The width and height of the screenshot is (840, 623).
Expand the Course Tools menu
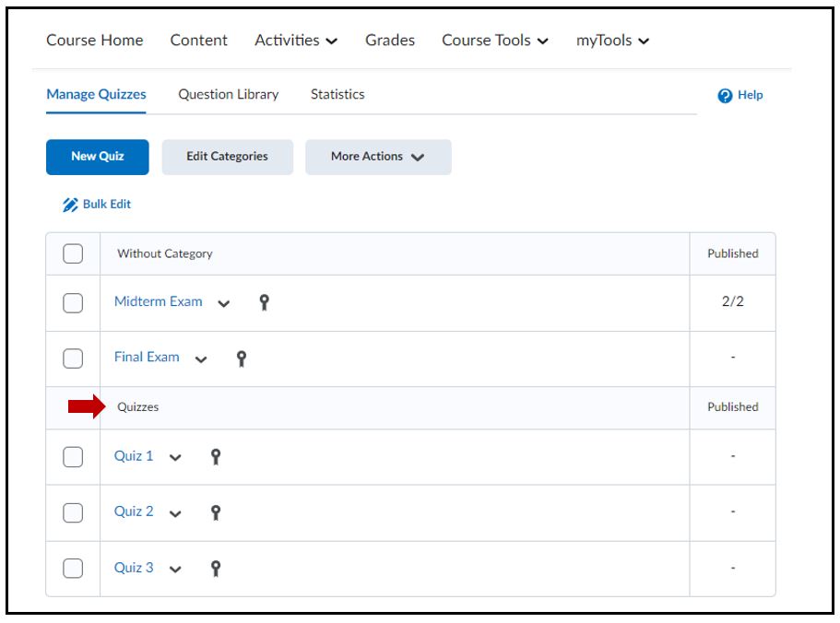pyautogui.click(x=495, y=41)
